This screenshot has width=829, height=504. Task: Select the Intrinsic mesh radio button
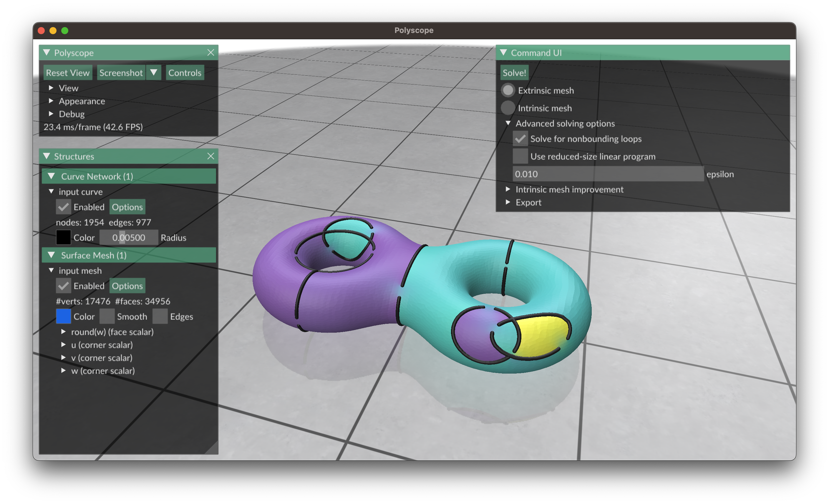pos(508,108)
